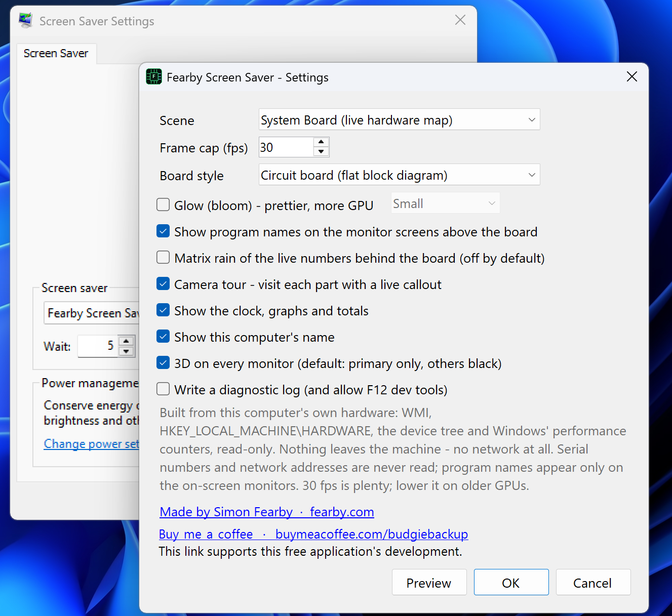Click the Screen Saver Settings monitor icon

point(25,21)
